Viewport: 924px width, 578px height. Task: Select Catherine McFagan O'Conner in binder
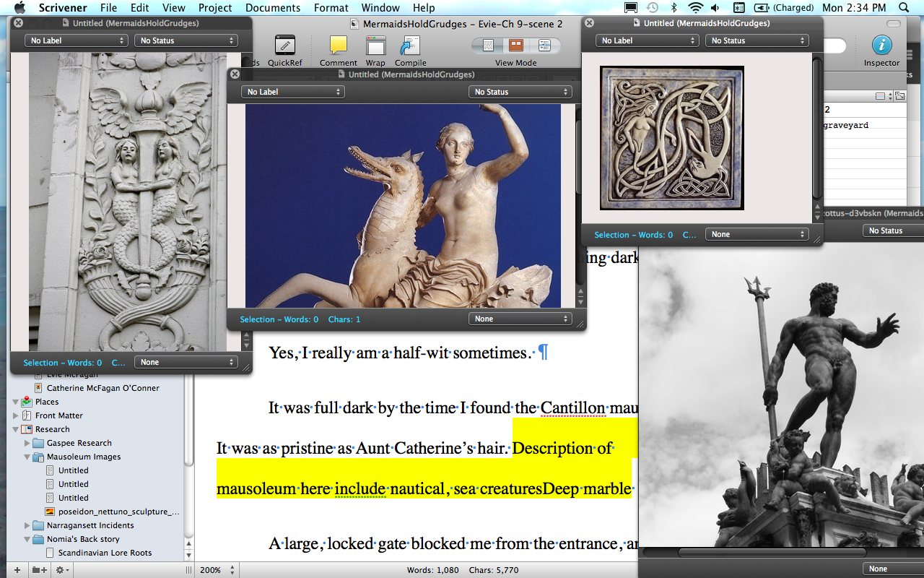click(x=103, y=388)
